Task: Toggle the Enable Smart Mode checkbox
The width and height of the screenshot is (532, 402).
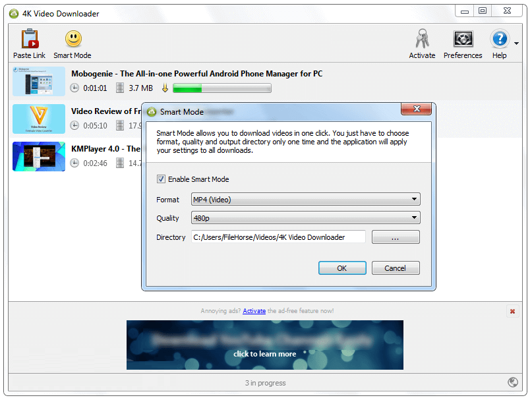Action: tap(161, 179)
